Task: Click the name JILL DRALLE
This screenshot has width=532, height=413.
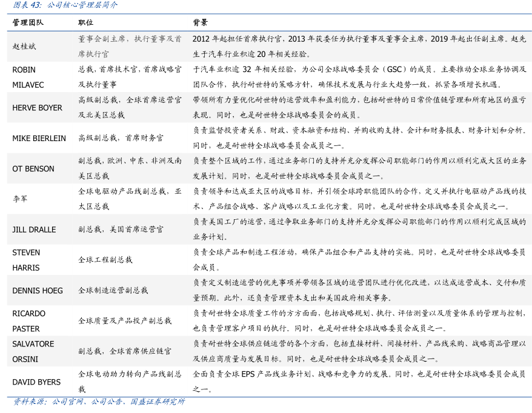Action: pyautogui.click(x=34, y=230)
